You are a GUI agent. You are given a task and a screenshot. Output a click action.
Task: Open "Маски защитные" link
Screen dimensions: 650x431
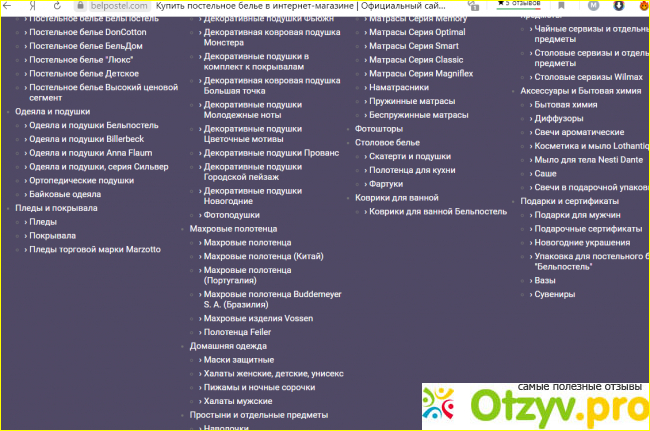pyautogui.click(x=236, y=359)
